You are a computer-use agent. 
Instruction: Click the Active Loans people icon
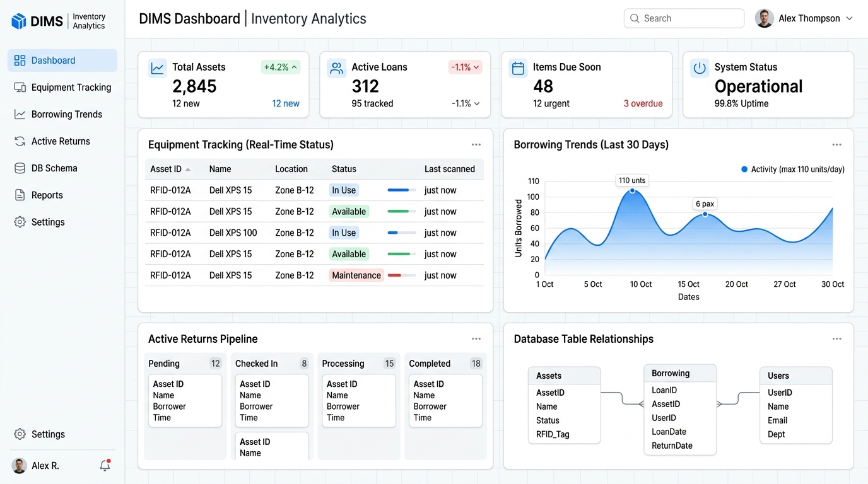[x=337, y=68]
